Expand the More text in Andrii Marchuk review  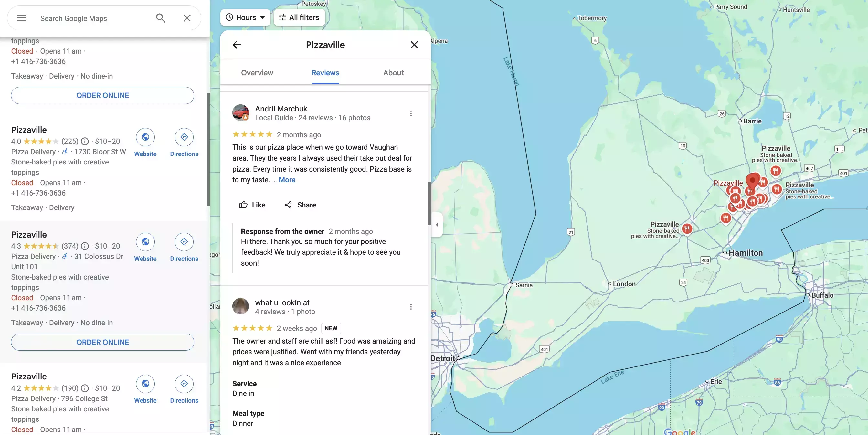coord(286,180)
